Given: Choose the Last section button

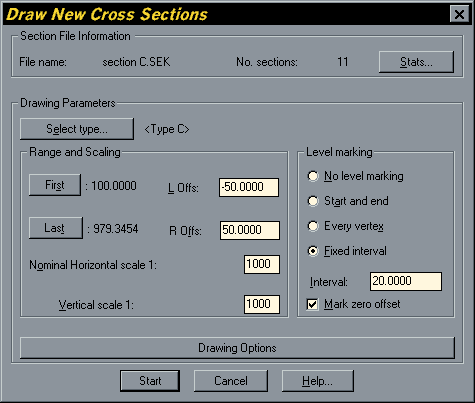Looking at the screenshot, I should [56, 228].
